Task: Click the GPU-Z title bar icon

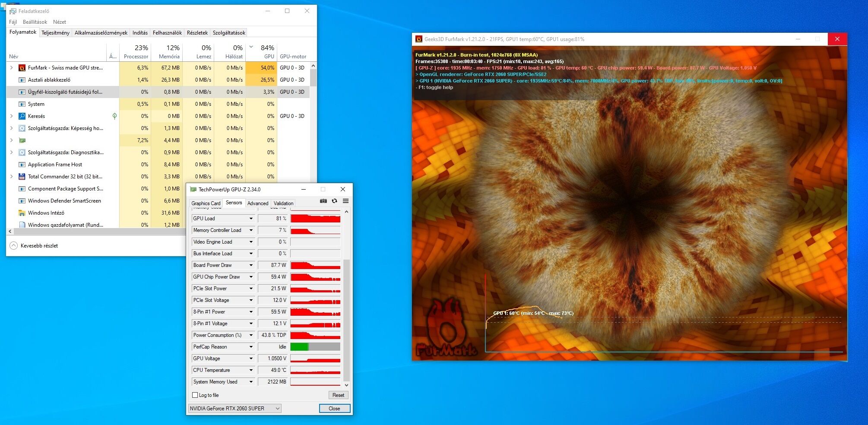Action: coord(193,189)
